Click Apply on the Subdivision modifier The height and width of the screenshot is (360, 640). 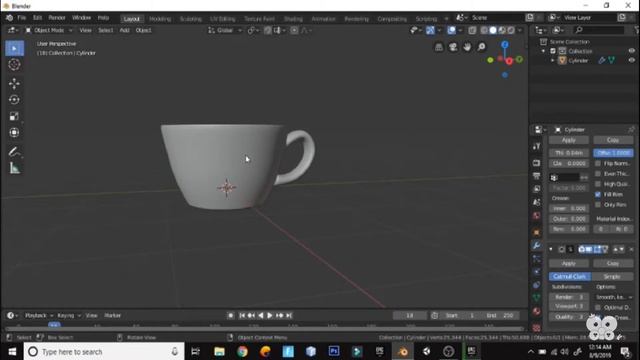(x=569, y=264)
